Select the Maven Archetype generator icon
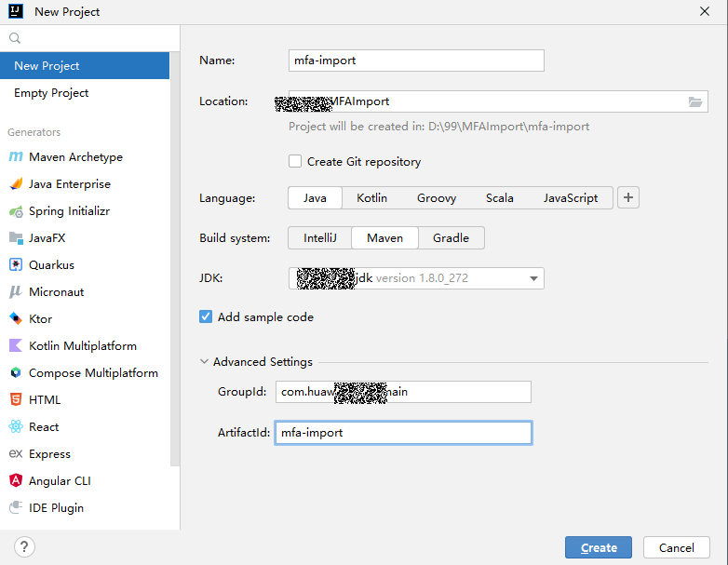 click(15, 157)
